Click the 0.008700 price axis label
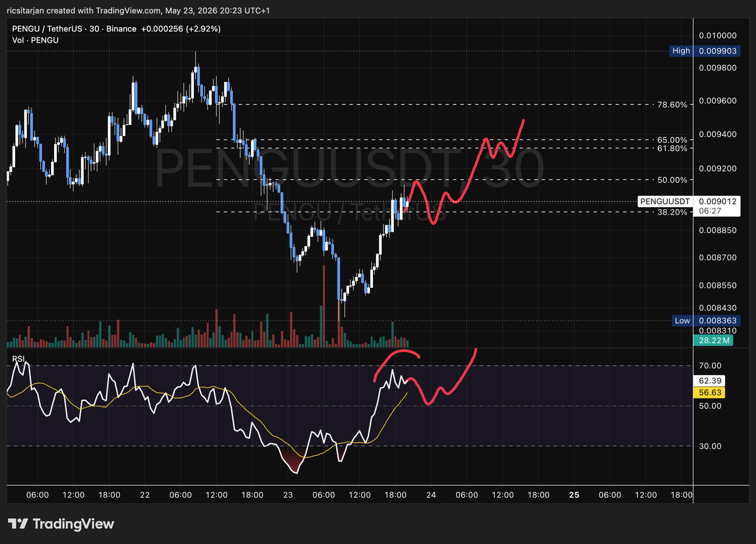The width and height of the screenshot is (756, 544). point(718,258)
